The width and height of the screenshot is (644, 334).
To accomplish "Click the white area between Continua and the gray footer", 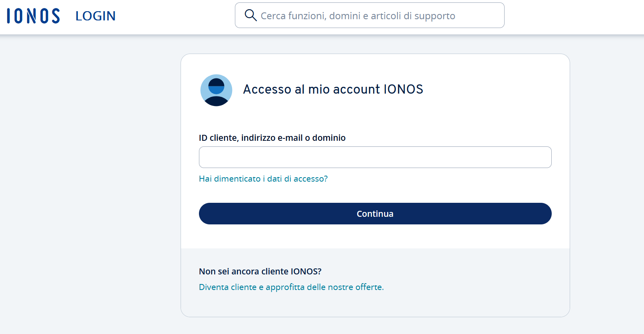I will [x=375, y=236].
